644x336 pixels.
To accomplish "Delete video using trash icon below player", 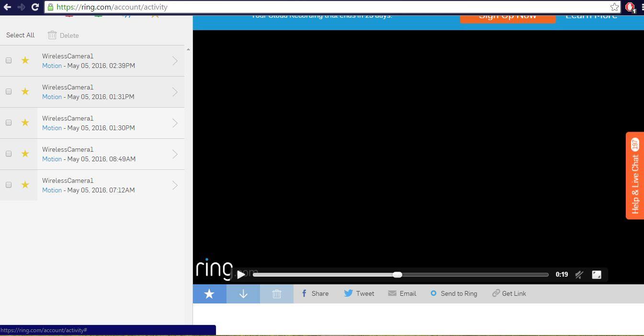I will coord(277,294).
